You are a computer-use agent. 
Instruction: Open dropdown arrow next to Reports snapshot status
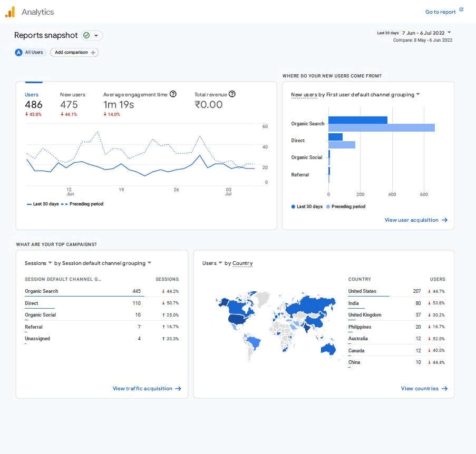tap(96, 35)
